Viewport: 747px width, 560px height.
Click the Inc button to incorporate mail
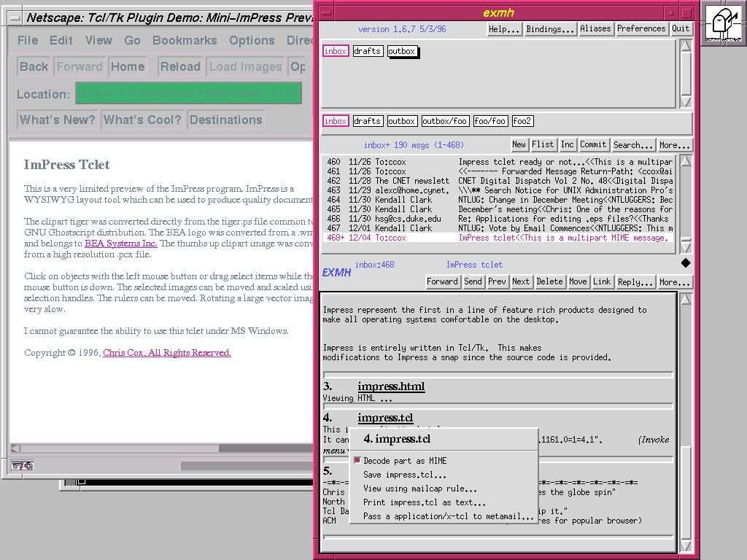567,145
